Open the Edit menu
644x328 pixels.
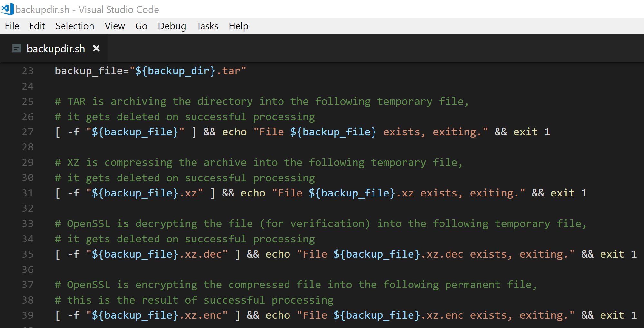pyautogui.click(x=37, y=26)
